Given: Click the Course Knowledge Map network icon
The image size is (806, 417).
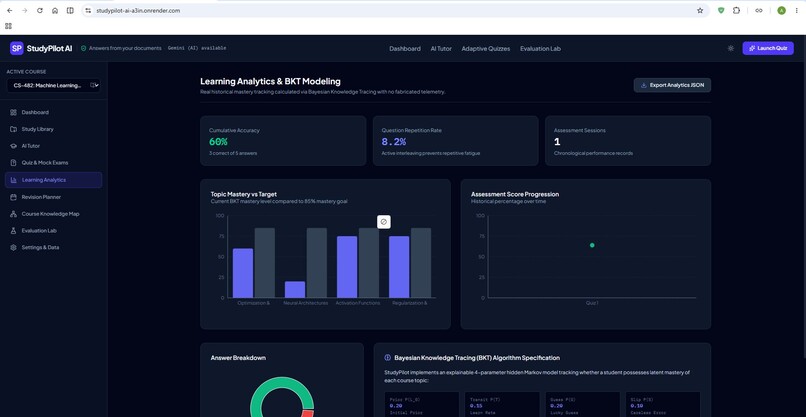Looking at the screenshot, I should point(13,214).
